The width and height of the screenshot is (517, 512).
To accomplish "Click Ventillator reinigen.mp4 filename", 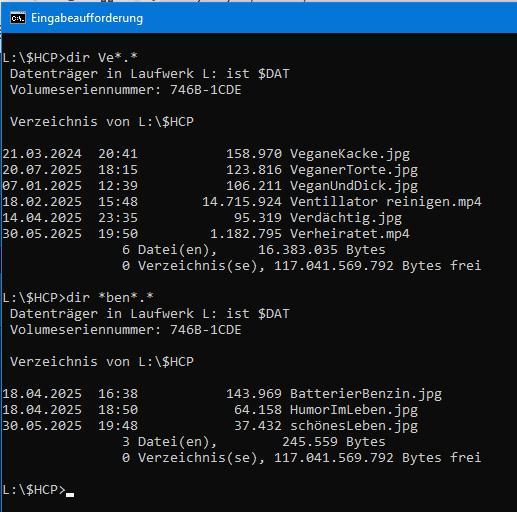I will [x=386, y=202].
